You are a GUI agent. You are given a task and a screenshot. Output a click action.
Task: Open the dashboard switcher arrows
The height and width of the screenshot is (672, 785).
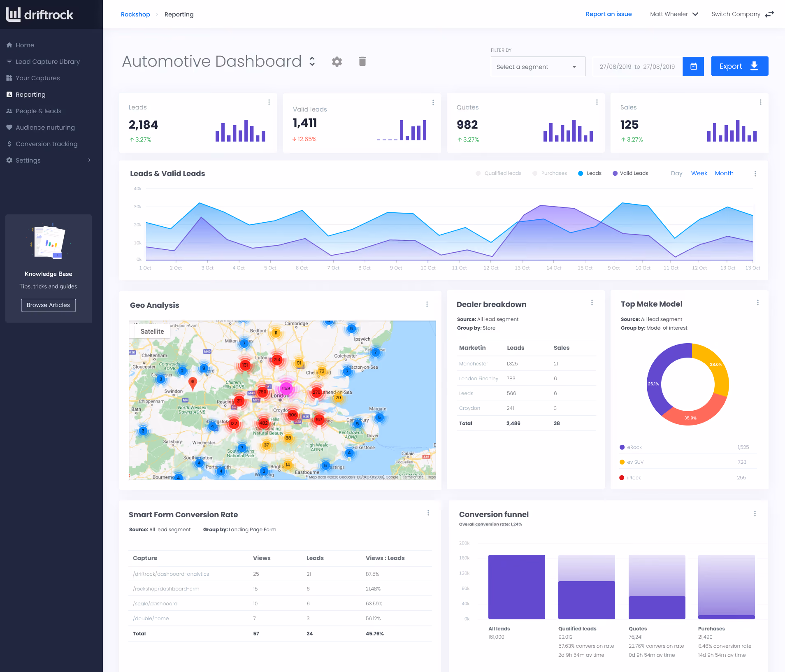312,62
